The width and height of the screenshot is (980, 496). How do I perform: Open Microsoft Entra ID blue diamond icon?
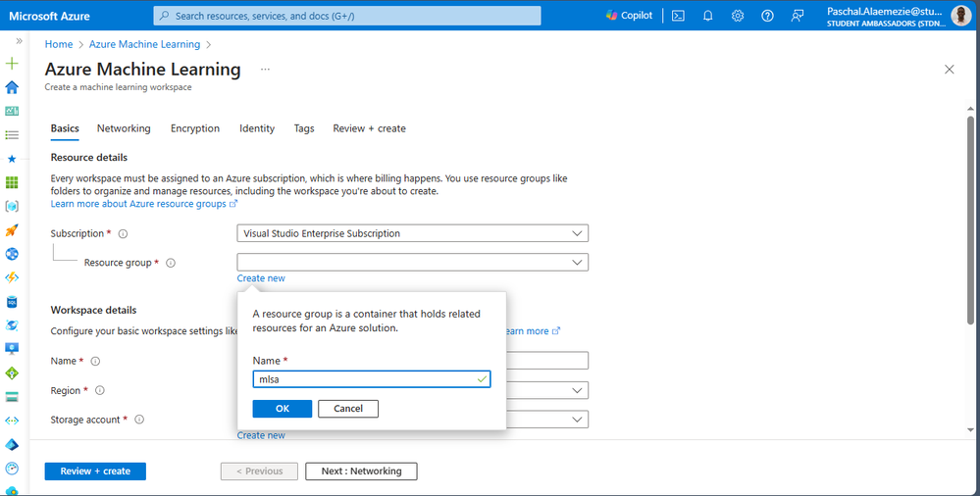click(11, 445)
